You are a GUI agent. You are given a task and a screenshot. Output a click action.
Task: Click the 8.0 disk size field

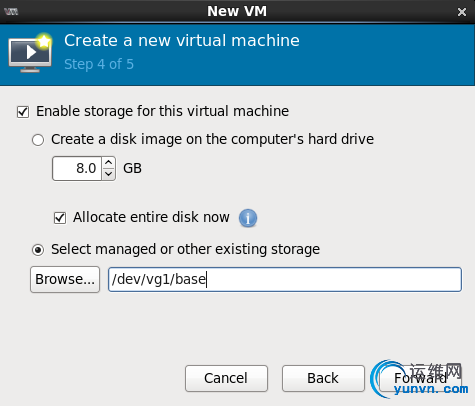[x=77, y=168]
